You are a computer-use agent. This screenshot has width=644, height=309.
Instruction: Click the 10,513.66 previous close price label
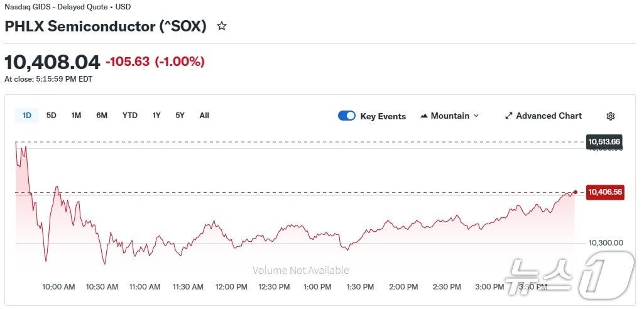coord(604,142)
